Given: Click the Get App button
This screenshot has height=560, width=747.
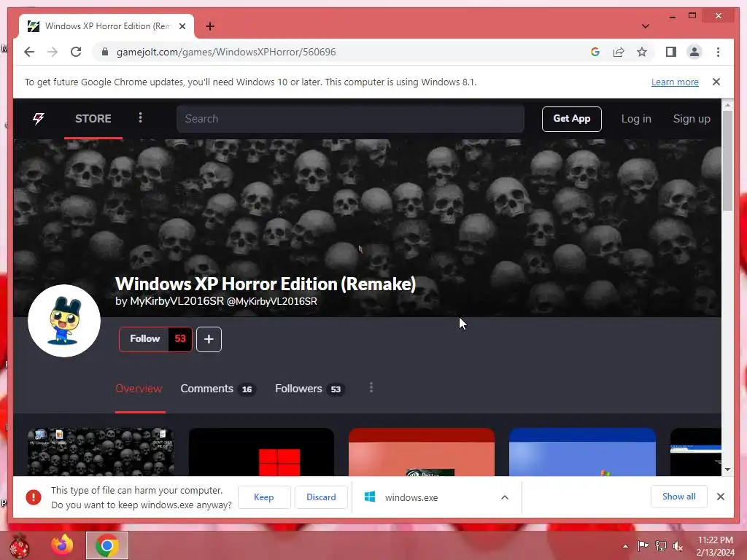Looking at the screenshot, I should (572, 119).
